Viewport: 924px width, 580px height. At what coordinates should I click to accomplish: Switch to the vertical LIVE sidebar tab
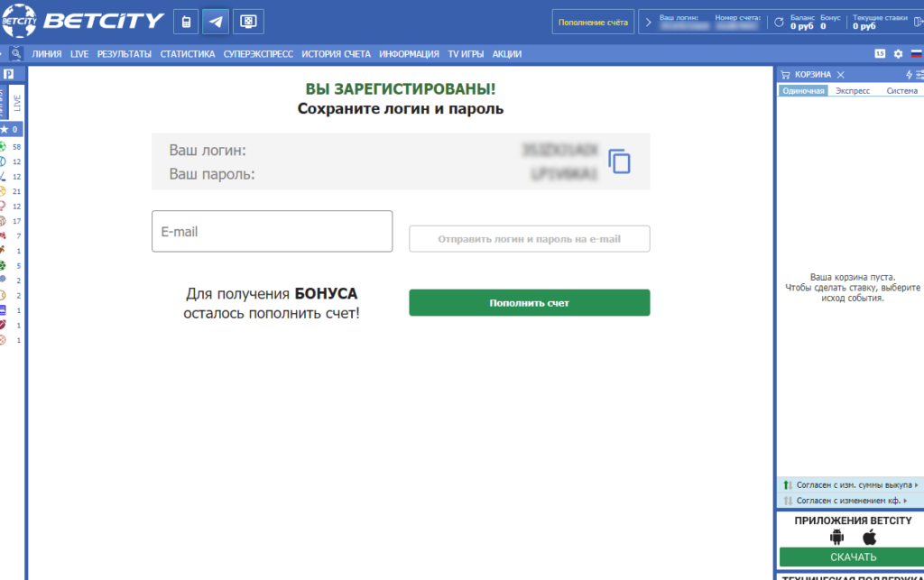coord(16,103)
